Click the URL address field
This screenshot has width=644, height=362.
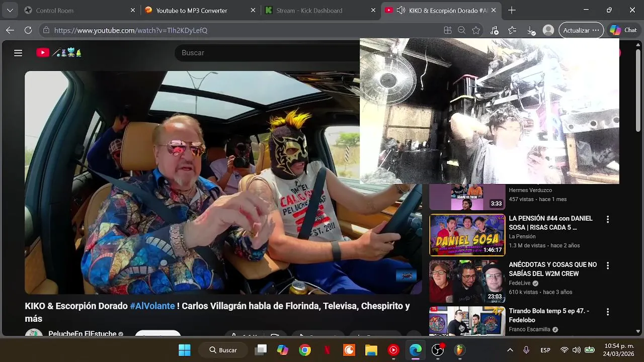(x=242, y=30)
